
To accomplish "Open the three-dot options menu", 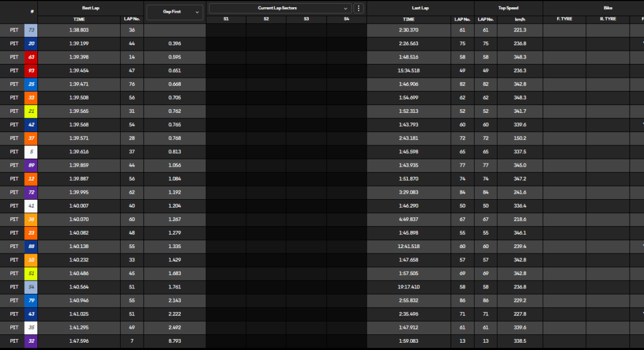I will point(359,8).
